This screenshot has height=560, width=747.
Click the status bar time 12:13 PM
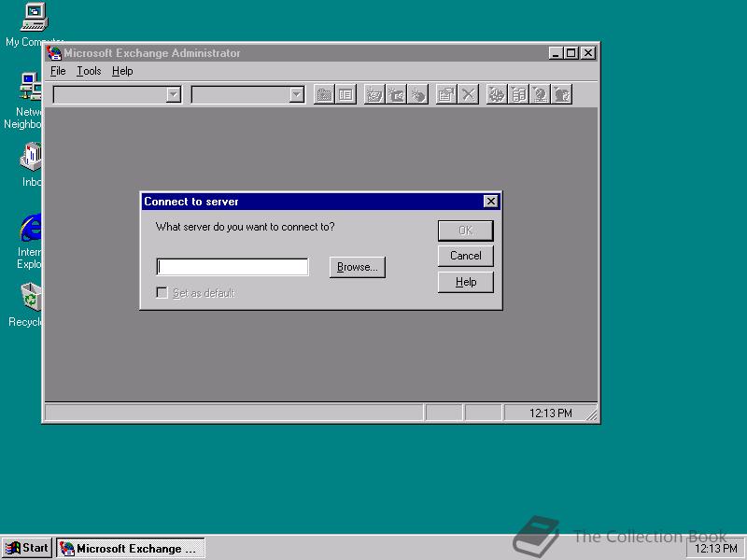click(550, 413)
